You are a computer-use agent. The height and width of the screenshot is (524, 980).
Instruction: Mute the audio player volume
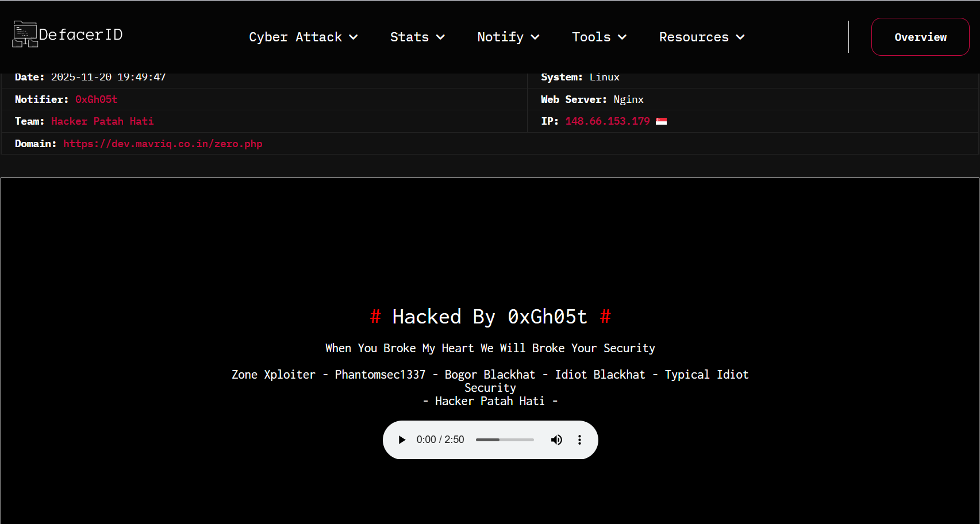[556, 440]
